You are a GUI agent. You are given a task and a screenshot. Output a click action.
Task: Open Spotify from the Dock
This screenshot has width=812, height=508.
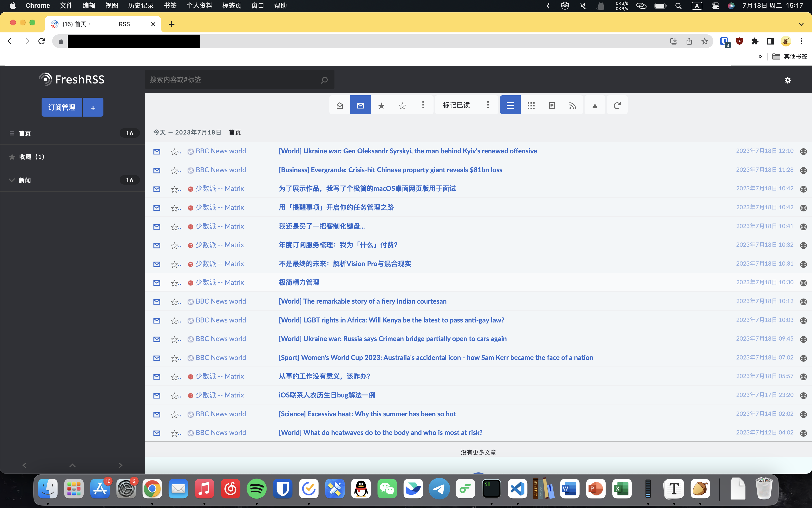pos(257,488)
